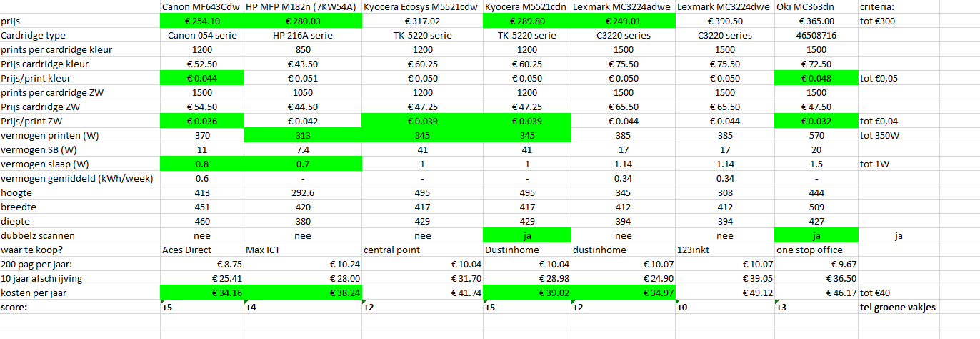This screenshot has height=339, width=980.
Task: Click the 'vermogen printen (W)' row label
Action: pos(80,136)
